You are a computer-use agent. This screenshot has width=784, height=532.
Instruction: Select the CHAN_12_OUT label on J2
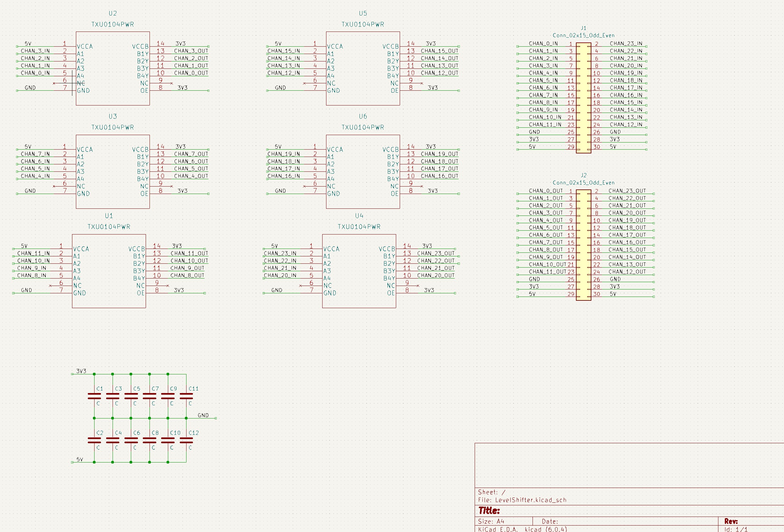pos(627,272)
